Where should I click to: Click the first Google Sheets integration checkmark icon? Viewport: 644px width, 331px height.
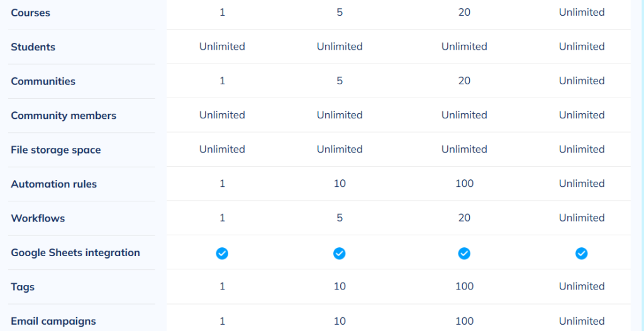[222, 254]
